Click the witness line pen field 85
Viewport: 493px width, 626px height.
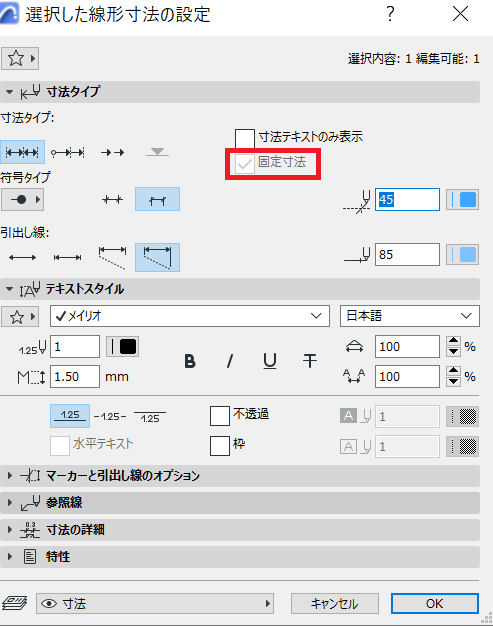[407, 254]
